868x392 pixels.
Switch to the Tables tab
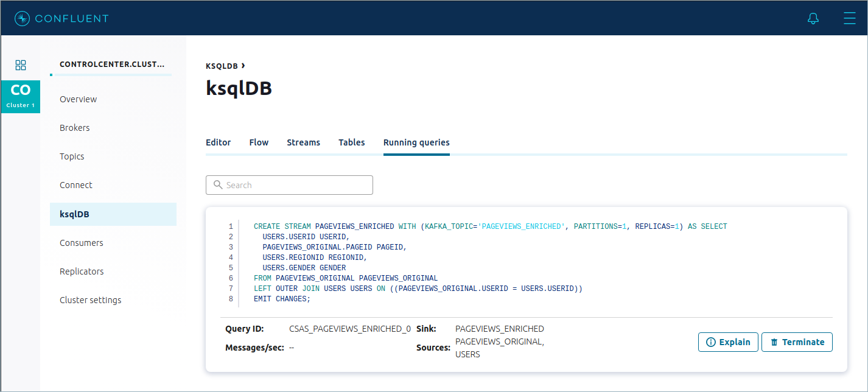(351, 142)
